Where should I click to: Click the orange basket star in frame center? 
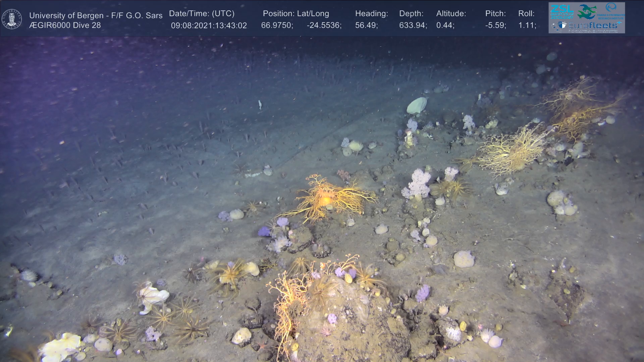pyautogui.click(x=325, y=200)
